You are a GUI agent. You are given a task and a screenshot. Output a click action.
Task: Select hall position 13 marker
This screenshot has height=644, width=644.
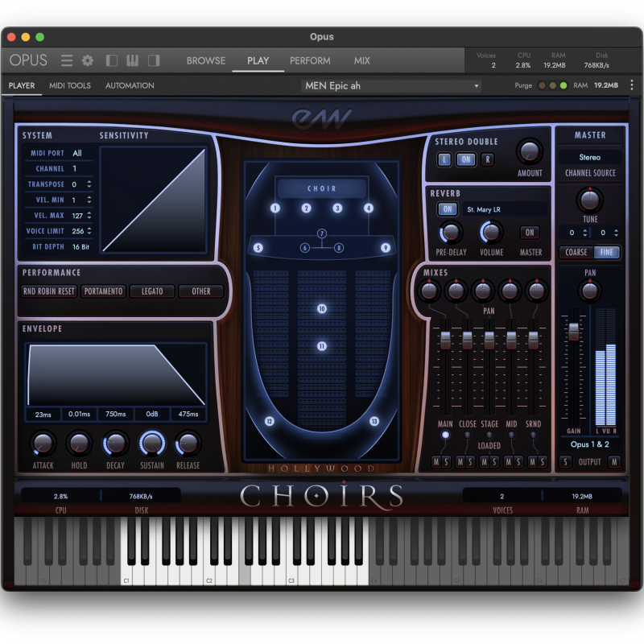pyautogui.click(x=374, y=421)
